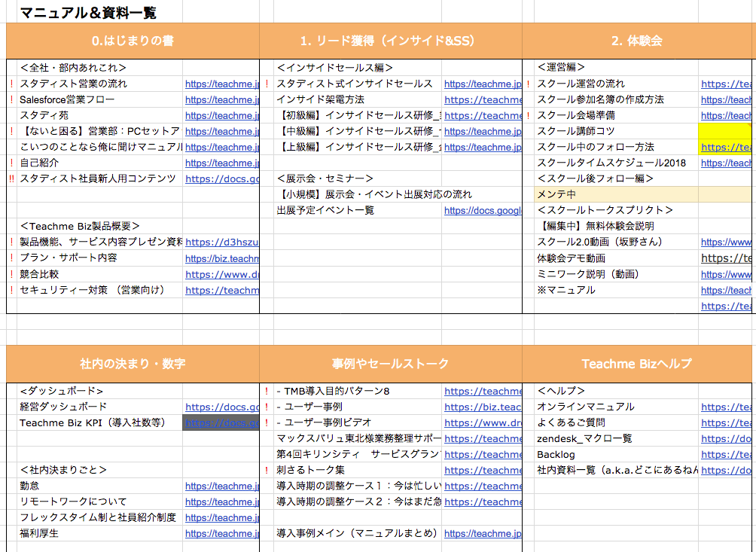756x552 pixels.
Task: Open the プラン・サポート内容 link
Action: click(222, 258)
